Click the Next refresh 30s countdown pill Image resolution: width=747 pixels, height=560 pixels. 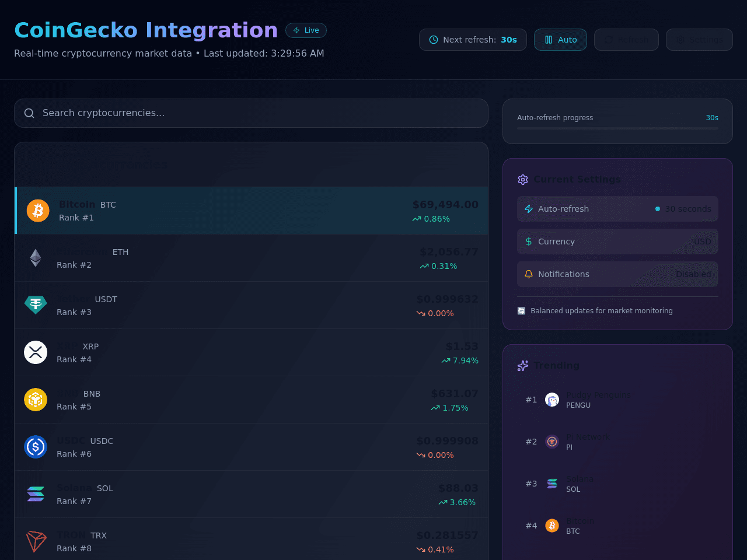pyautogui.click(x=473, y=40)
